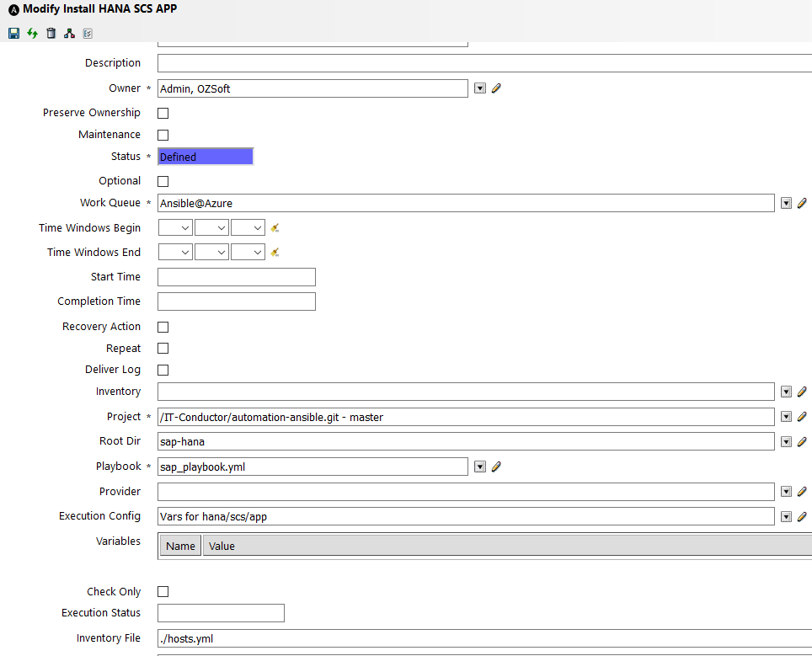Click the empty Provider field
Image resolution: width=812 pixels, height=656 pixels.
[466, 491]
